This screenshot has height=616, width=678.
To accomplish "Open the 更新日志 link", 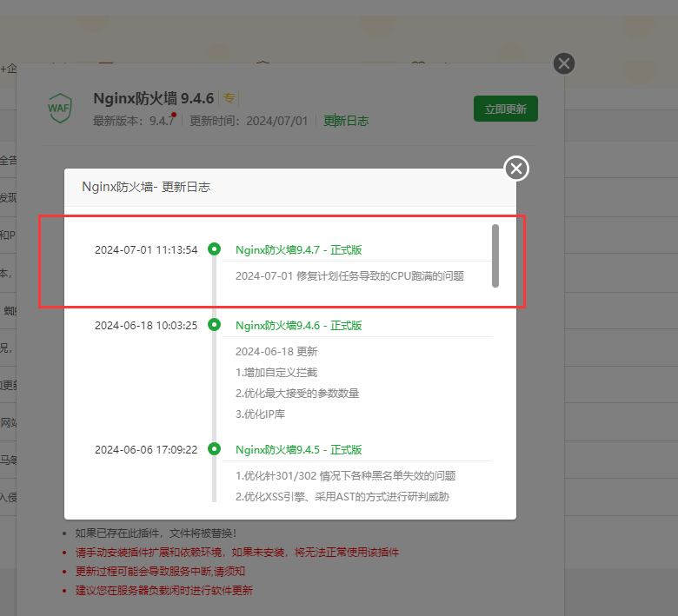I will pos(346,121).
